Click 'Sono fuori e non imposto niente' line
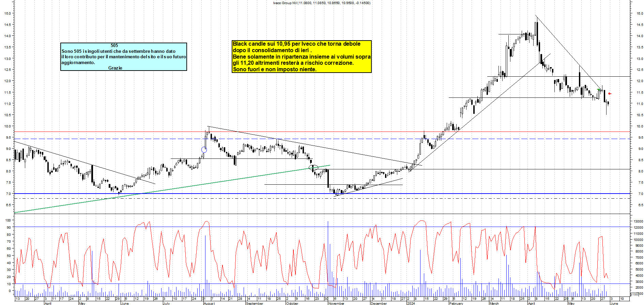The image size is (644, 305). (x=275, y=69)
